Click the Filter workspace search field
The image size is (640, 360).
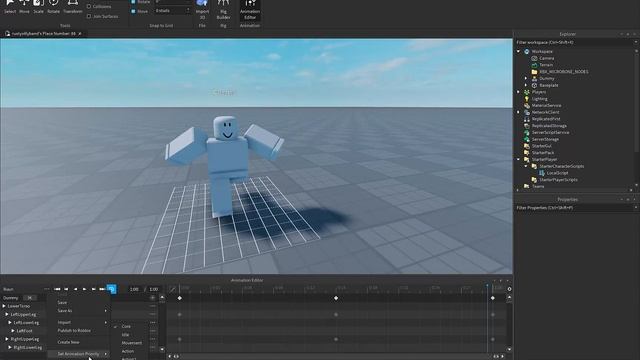(574, 42)
